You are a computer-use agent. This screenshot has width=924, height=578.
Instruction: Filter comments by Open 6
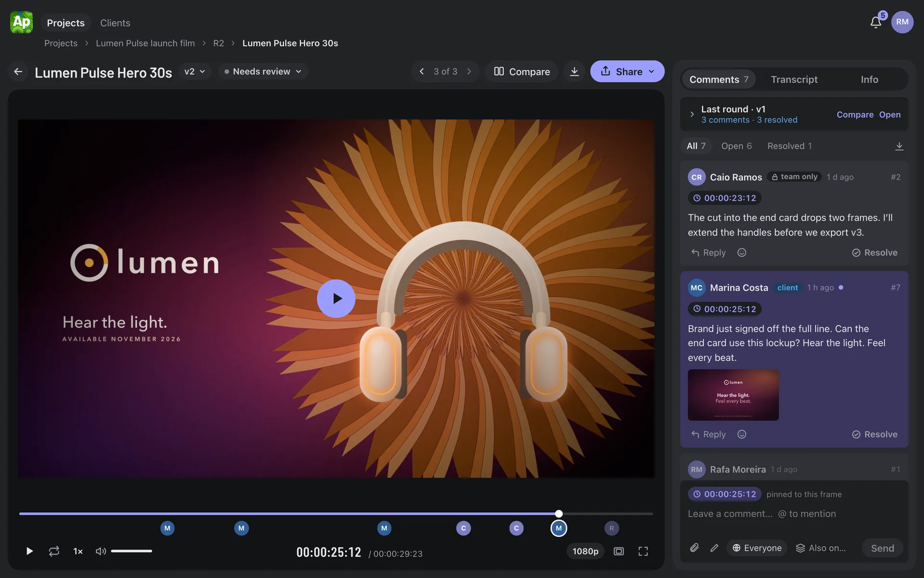[x=736, y=146]
